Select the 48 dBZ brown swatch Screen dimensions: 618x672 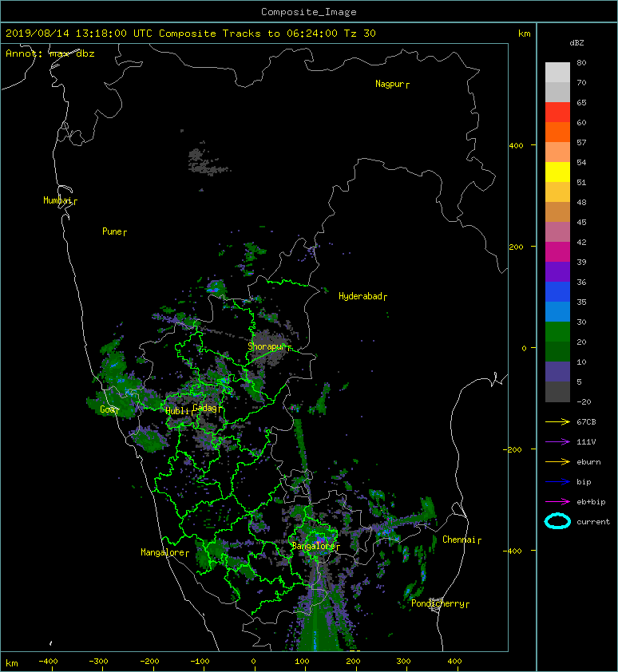tap(557, 211)
